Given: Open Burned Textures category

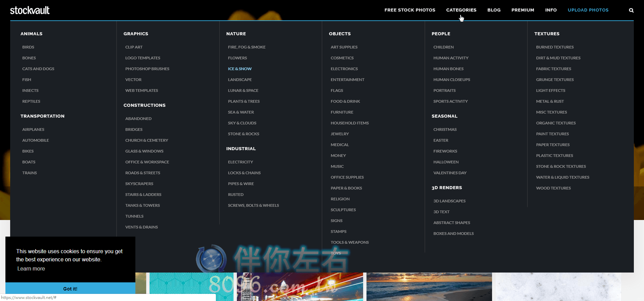Looking at the screenshot, I should pos(555,47).
